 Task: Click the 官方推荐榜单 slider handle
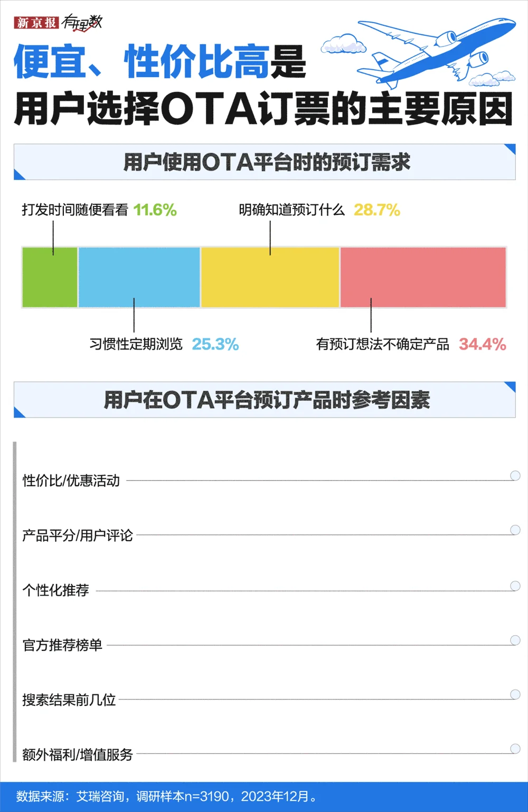pos(515,640)
